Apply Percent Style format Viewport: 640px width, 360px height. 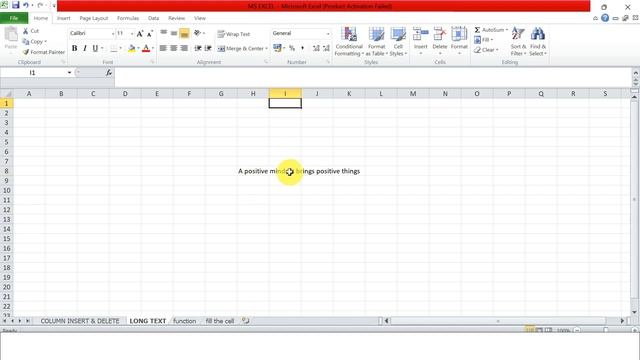click(292, 48)
